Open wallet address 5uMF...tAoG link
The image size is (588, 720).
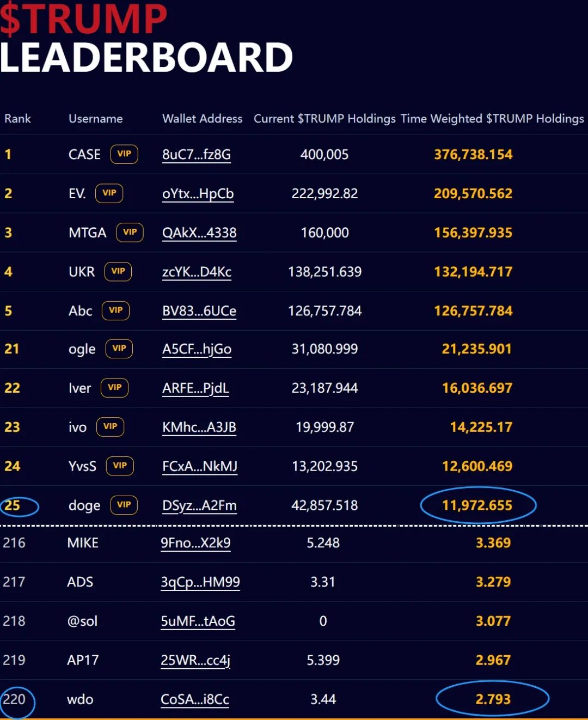[198, 622]
